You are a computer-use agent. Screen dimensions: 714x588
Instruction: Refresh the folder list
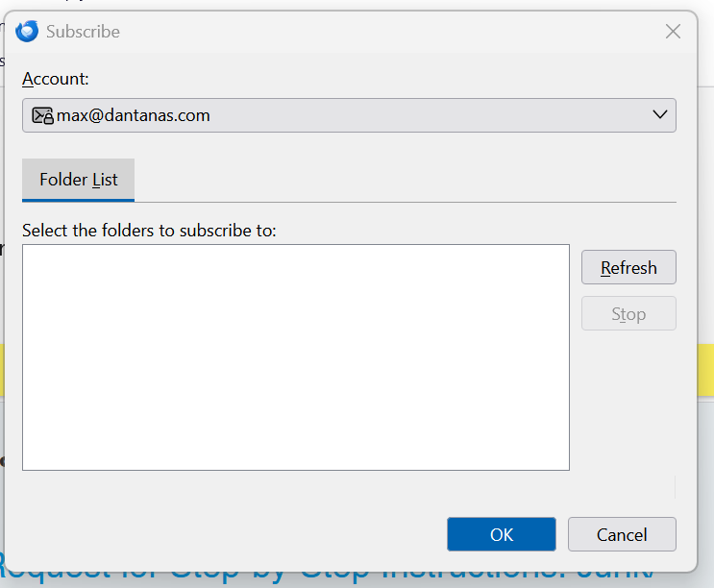click(628, 267)
